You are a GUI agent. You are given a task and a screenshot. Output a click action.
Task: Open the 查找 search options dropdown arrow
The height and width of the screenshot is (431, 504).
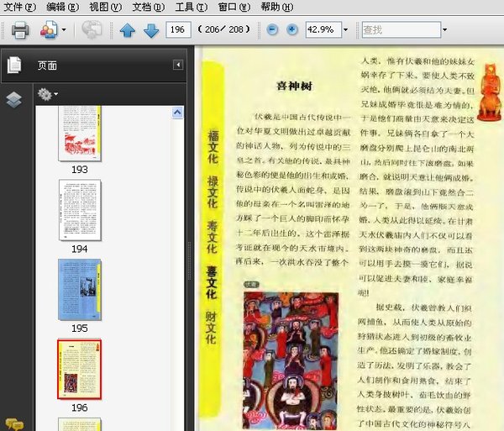[444, 30]
